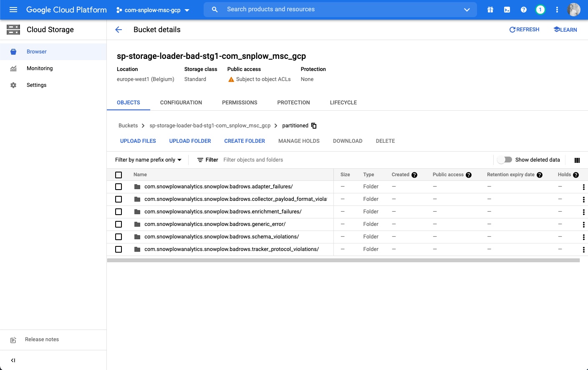Open the com-snplow-msc-gcp project selector
The height and width of the screenshot is (370, 588).
tap(153, 10)
